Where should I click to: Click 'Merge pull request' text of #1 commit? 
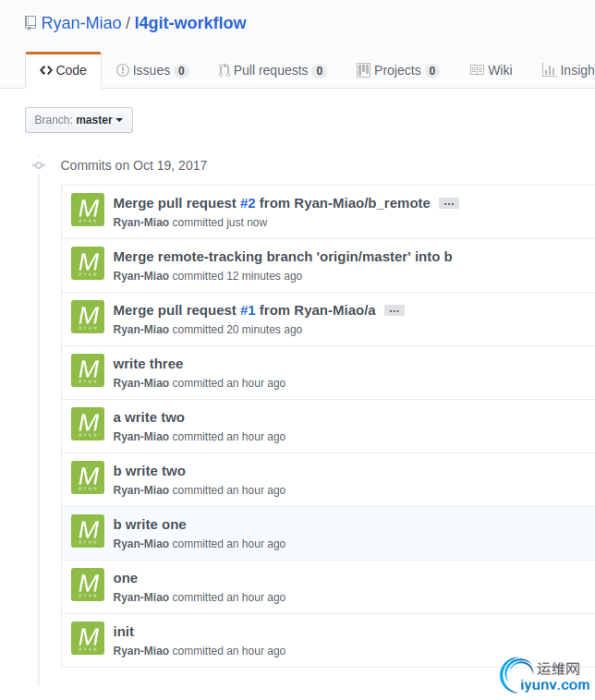point(175,310)
